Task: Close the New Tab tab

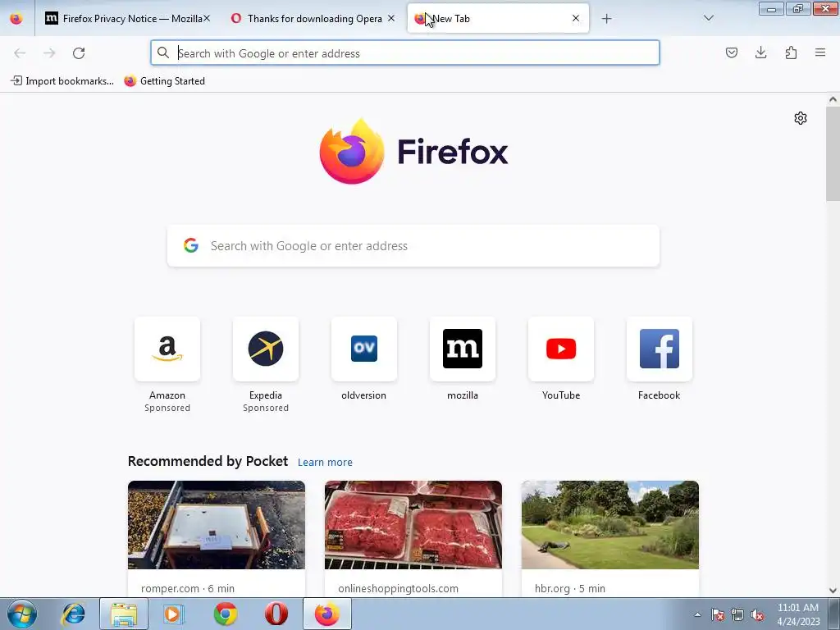Action: tap(575, 18)
